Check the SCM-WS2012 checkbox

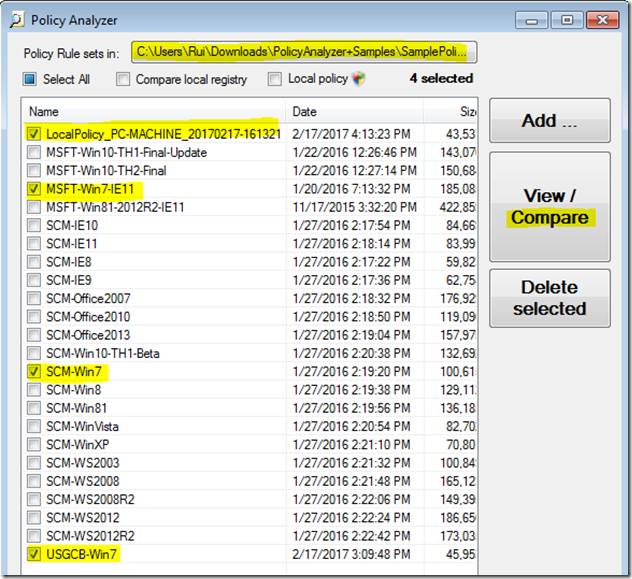click(x=34, y=517)
